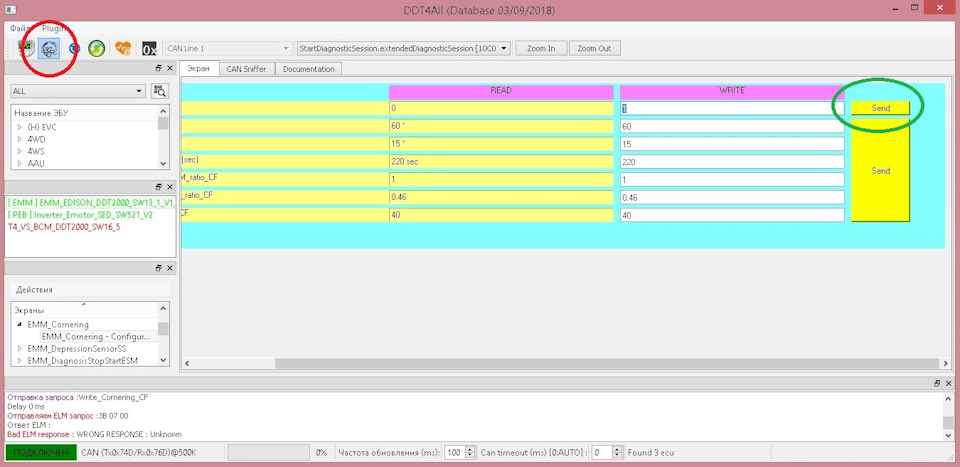Expand the 4WD tree node
This screenshot has height=467, width=960.
click(20, 140)
